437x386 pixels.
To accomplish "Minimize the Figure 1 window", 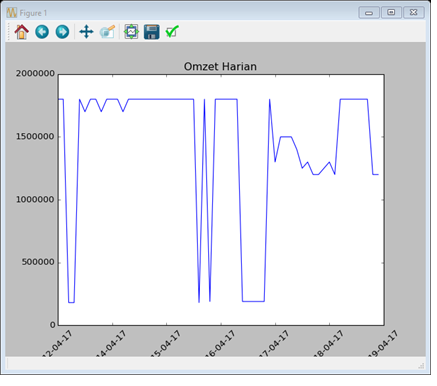I will coord(369,13).
